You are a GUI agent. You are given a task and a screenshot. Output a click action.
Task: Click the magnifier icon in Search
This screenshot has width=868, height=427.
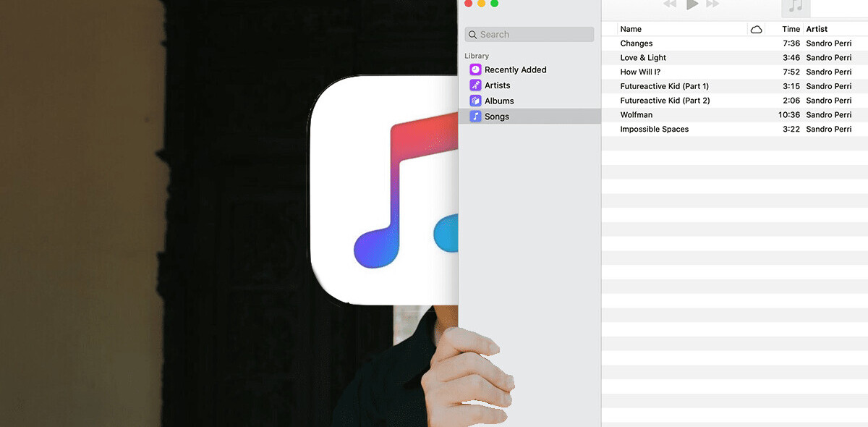click(472, 35)
